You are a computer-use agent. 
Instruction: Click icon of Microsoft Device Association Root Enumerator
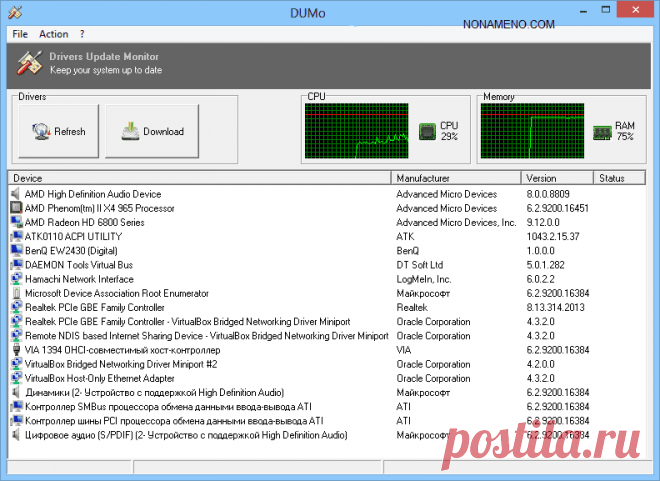pyautogui.click(x=16, y=293)
